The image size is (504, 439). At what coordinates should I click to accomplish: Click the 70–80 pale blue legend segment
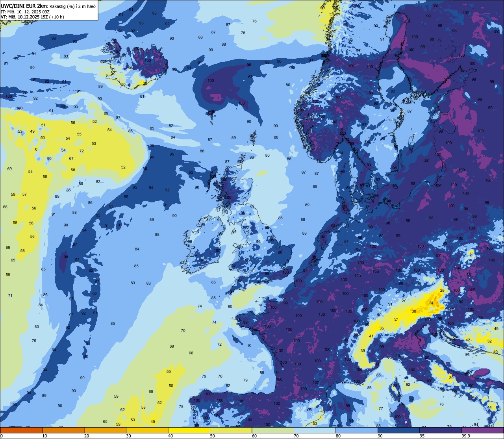[315, 430]
